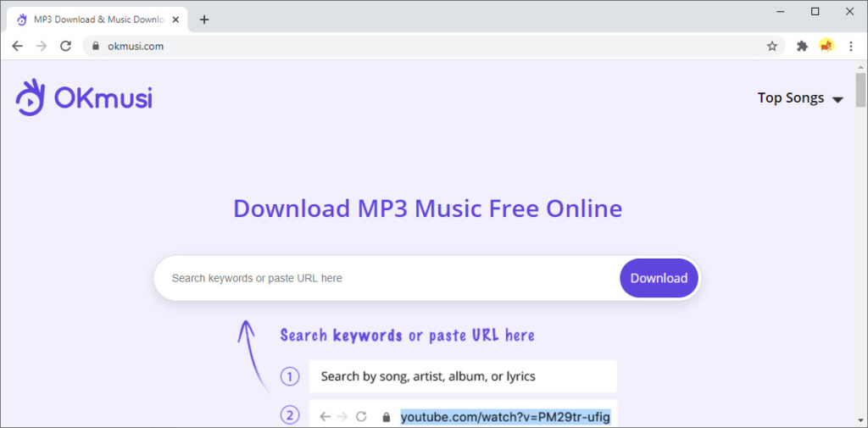This screenshot has width=868, height=428.
Task: Close the Chrome window
Action: click(849, 12)
